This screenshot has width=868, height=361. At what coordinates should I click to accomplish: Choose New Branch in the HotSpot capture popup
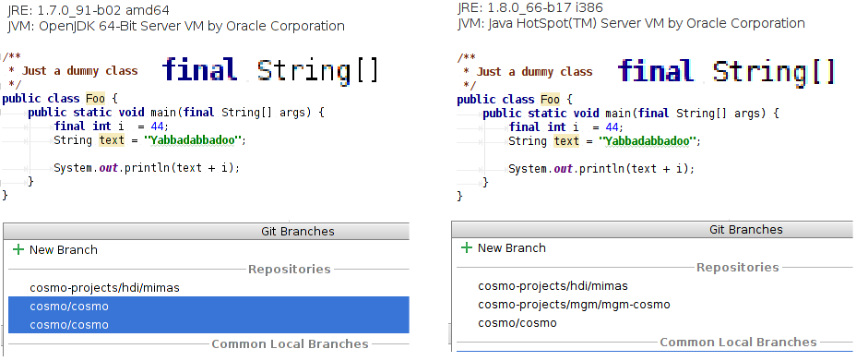[512, 248]
